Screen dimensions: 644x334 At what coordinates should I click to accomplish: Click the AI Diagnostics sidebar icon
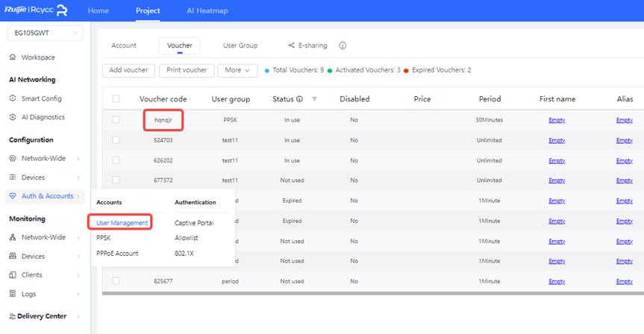[x=13, y=117]
